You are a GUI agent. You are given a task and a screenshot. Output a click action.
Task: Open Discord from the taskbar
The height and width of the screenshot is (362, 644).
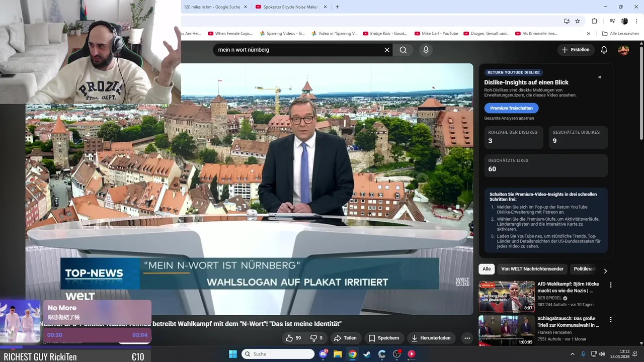tap(323, 354)
